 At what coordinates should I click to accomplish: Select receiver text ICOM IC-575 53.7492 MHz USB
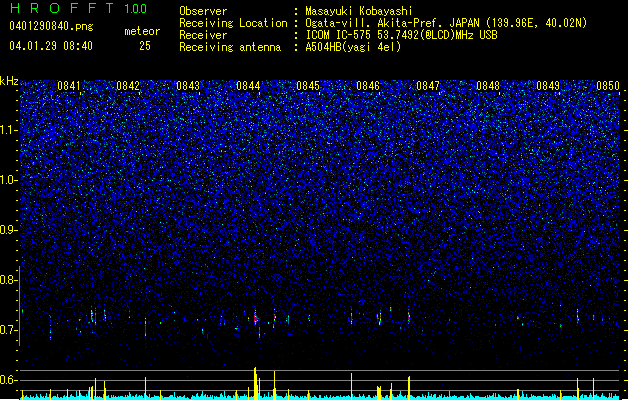pyautogui.click(x=402, y=35)
